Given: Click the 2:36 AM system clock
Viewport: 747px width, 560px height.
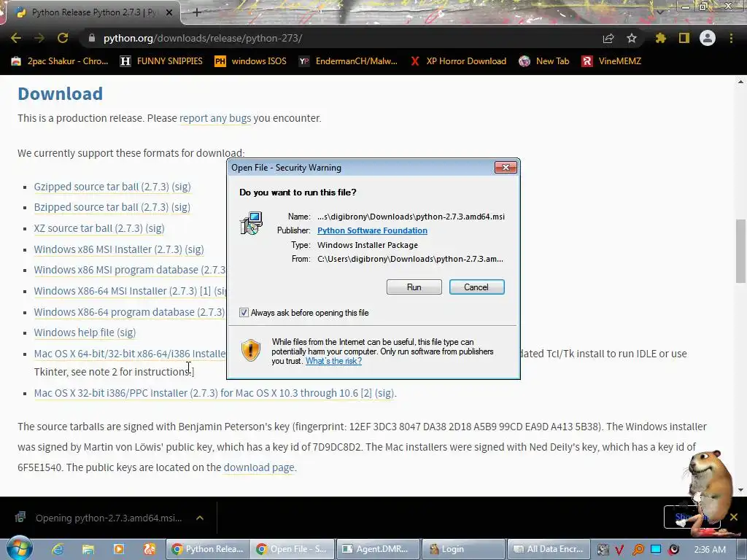Looking at the screenshot, I should pyautogui.click(x=710, y=550).
